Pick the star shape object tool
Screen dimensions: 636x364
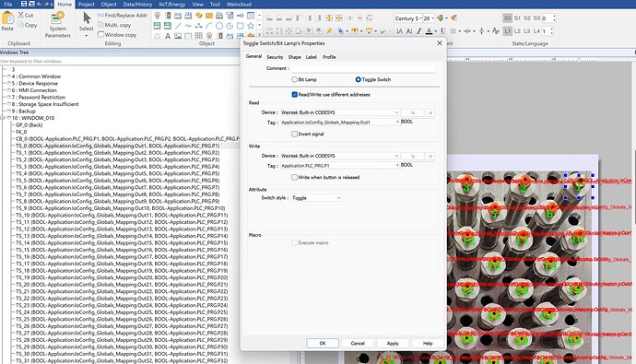tap(251, 26)
